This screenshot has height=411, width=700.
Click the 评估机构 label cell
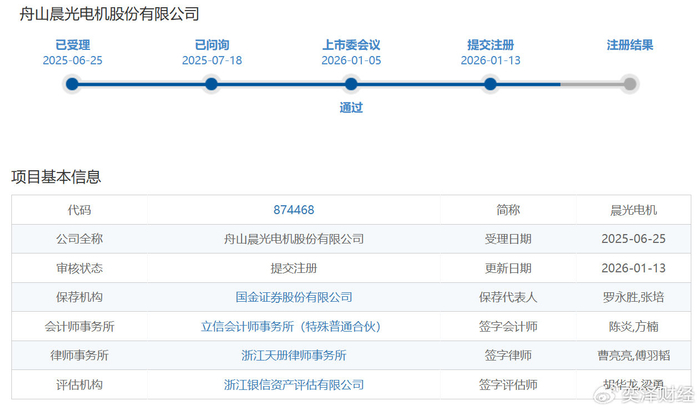pyautogui.click(x=79, y=385)
